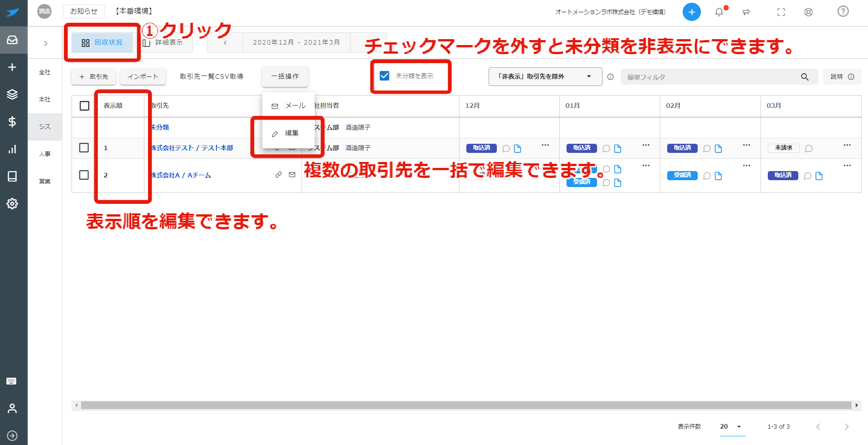The image size is (868, 445).
Task: Check the 株式会社A row checkbox
Action: (x=84, y=175)
